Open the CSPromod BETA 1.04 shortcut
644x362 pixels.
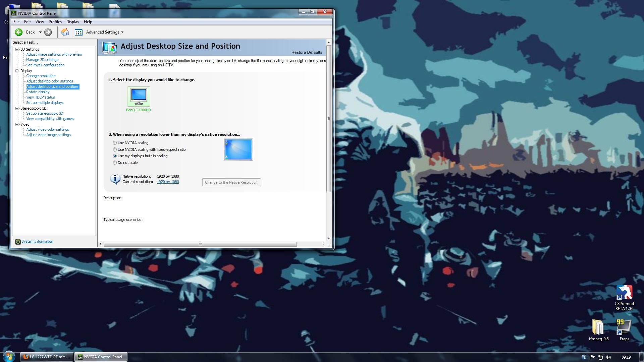pyautogui.click(x=624, y=298)
